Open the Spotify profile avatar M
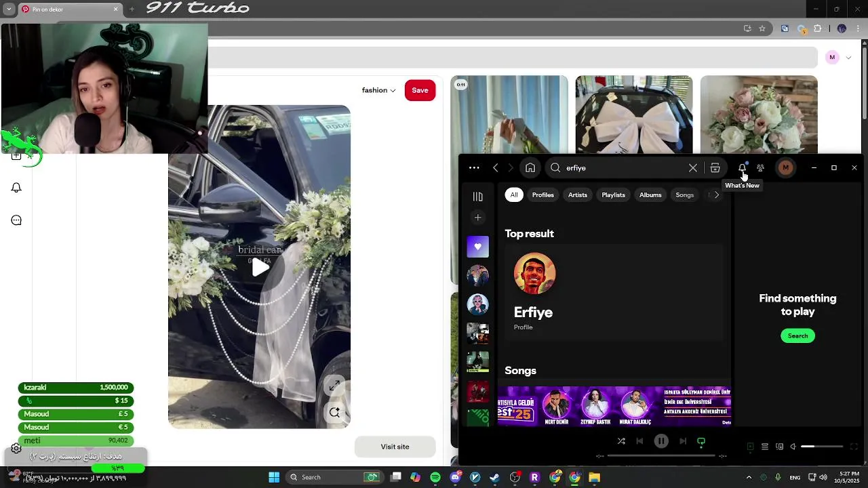 click(785, 168)
